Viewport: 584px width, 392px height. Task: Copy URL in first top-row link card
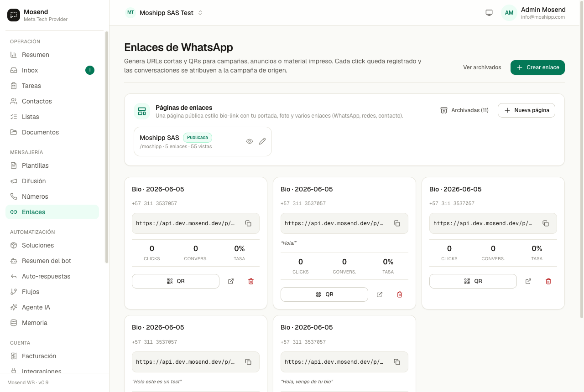pos(248,223)
